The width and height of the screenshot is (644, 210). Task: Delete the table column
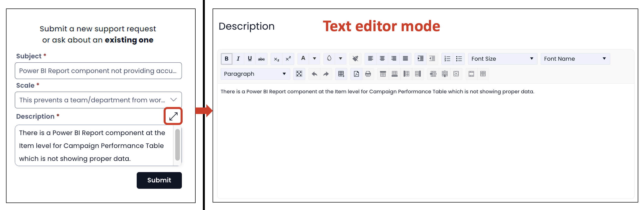point(445,74)
